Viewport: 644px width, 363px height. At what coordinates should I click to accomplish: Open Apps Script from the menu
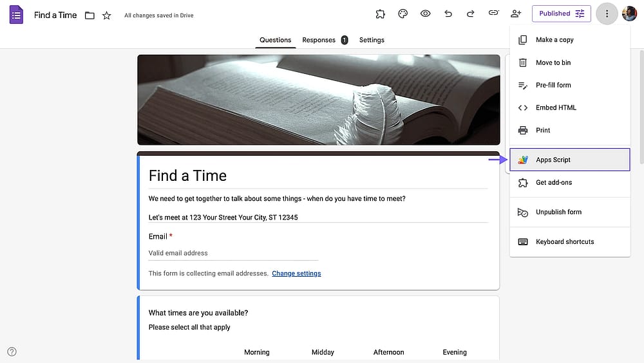coord(570,160)
